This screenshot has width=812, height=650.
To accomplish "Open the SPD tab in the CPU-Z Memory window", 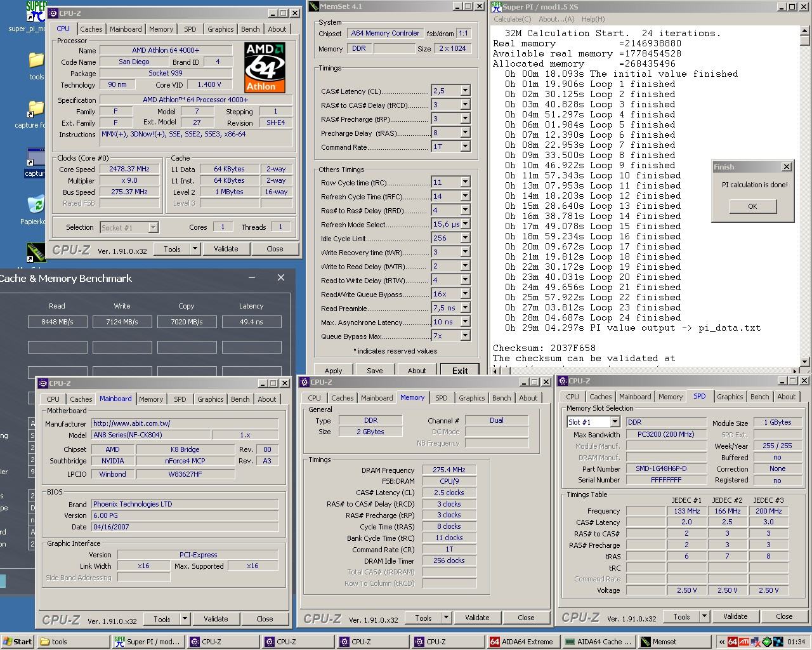I will click(441, 398).
